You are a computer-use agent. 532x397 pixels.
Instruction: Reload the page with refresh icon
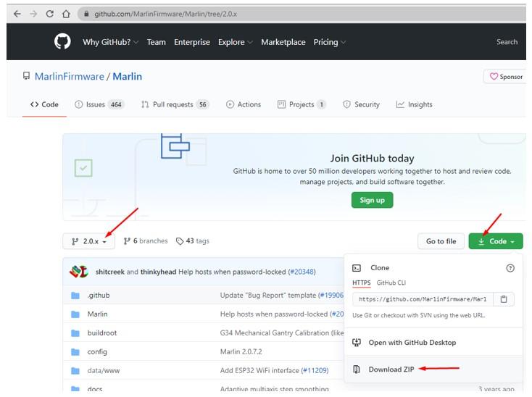[50, 14]
